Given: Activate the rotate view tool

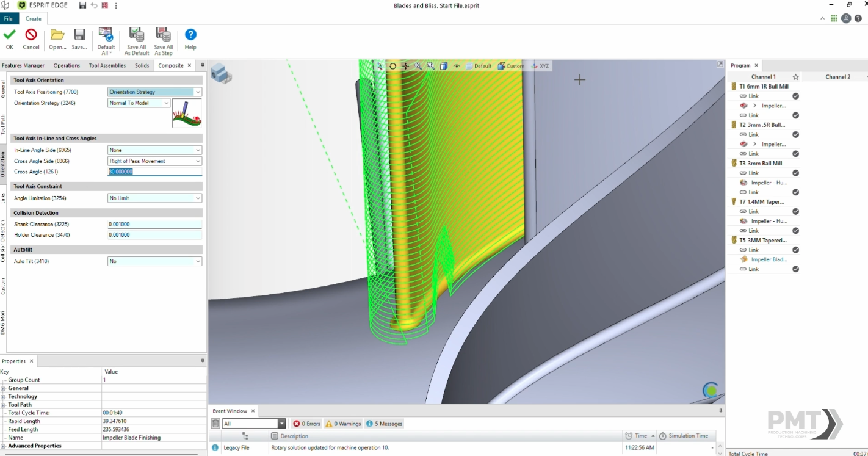Looking at the screenshot, I should point(392,66).
